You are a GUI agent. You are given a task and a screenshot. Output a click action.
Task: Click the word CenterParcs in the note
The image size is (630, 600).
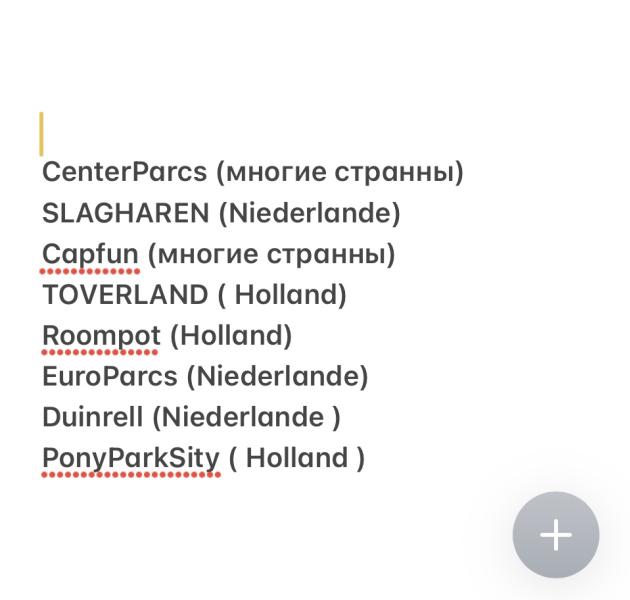coord(125,172)
